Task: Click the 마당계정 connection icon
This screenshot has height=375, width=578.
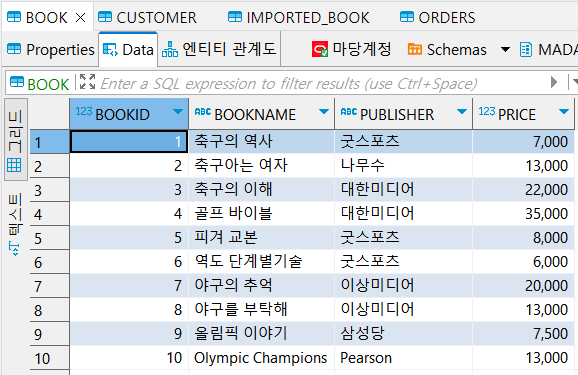Action: (x=320, y=49)
